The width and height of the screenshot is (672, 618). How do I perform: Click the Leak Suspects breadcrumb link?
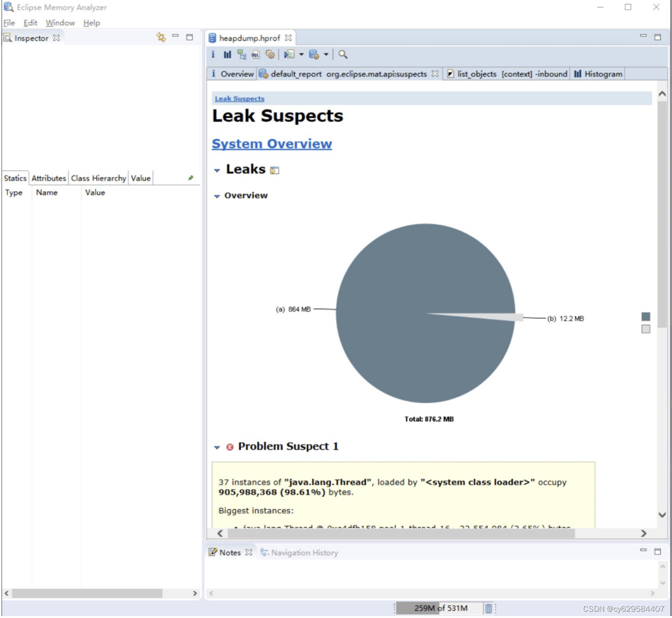[x=239, y=99]
